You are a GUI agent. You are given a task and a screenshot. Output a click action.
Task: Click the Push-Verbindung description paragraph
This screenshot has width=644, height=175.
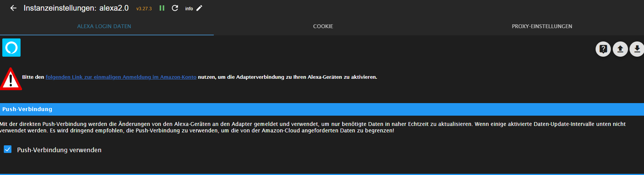tap(312, 127)
